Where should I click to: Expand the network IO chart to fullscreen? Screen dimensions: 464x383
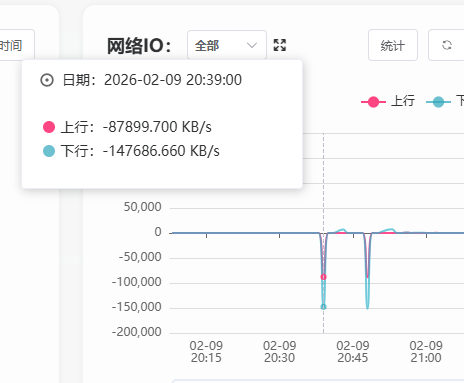tap(280, 45)
